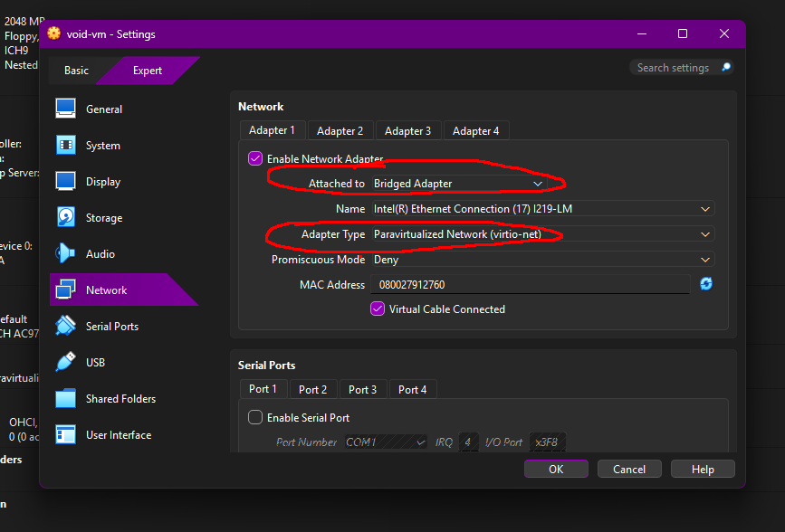Select the Storage disk icon
This screenshot has height=532, width=785.
coord(66,217)
